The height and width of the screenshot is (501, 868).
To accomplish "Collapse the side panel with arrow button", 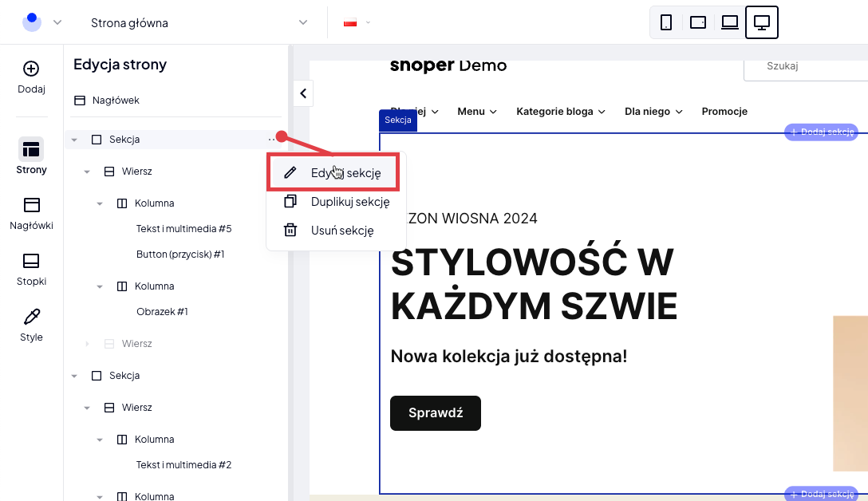I will (303, 93).
